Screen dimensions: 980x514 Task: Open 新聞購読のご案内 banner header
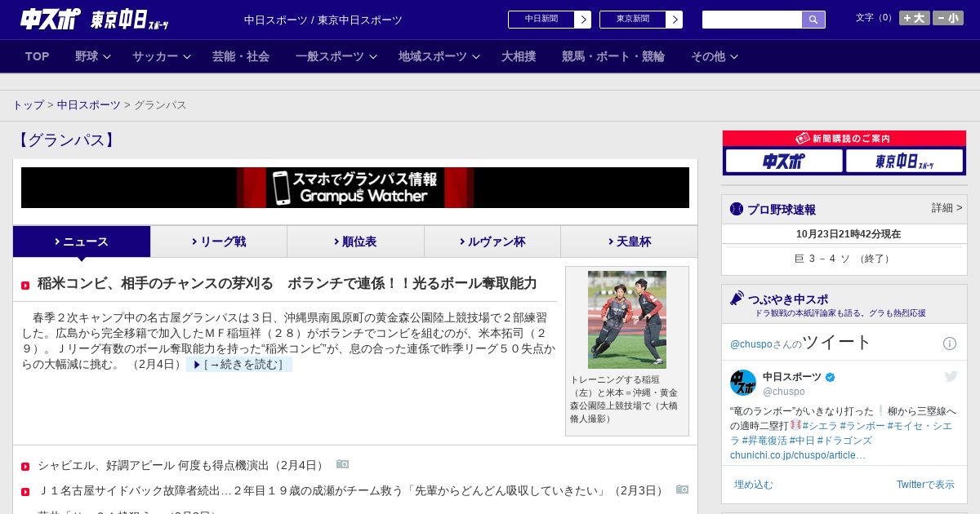coord(844,139)
